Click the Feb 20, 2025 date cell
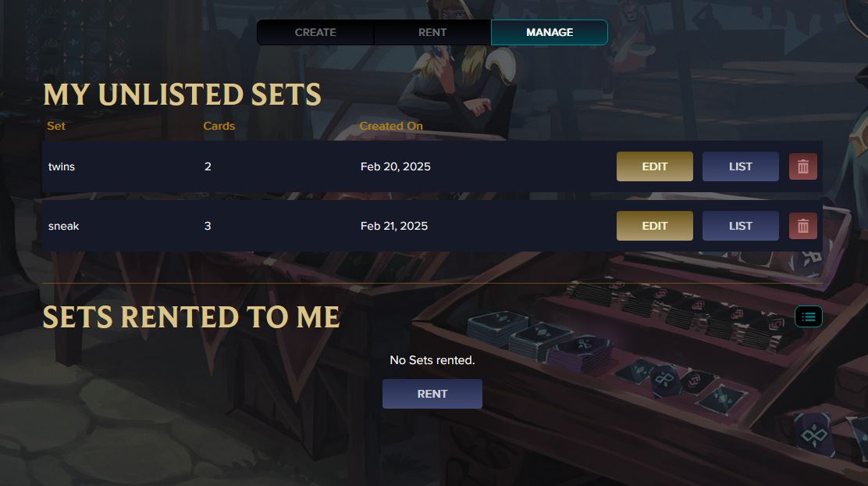This screenshot has width=868, height=486. 395,166
